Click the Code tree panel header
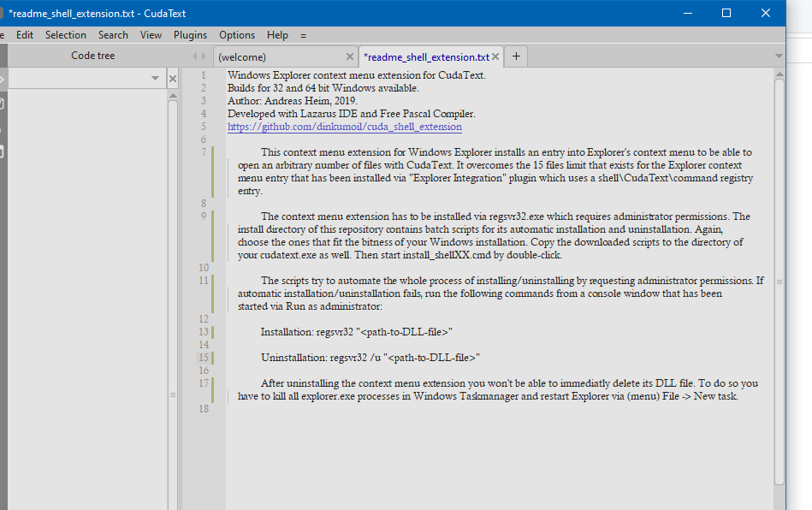 pyautogui.click(x=92, y=56)
